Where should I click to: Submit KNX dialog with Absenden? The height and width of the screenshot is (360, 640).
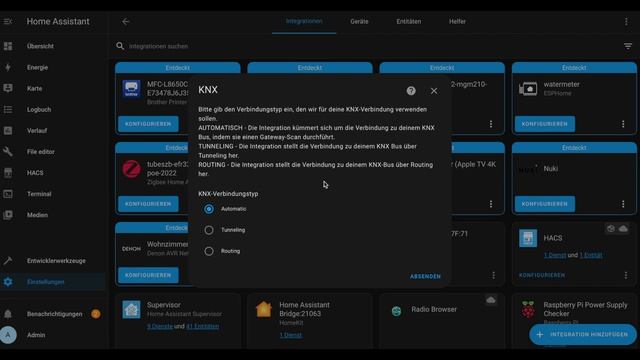(x=425, y=276)
